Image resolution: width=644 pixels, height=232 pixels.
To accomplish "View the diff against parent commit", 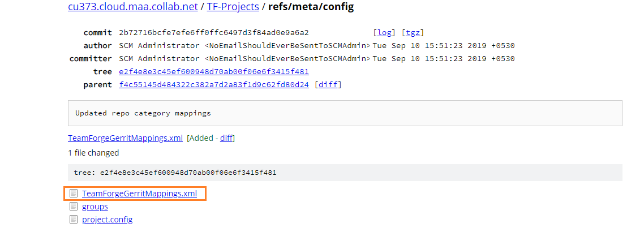I will pyautogui.click(x=328, y=85).
